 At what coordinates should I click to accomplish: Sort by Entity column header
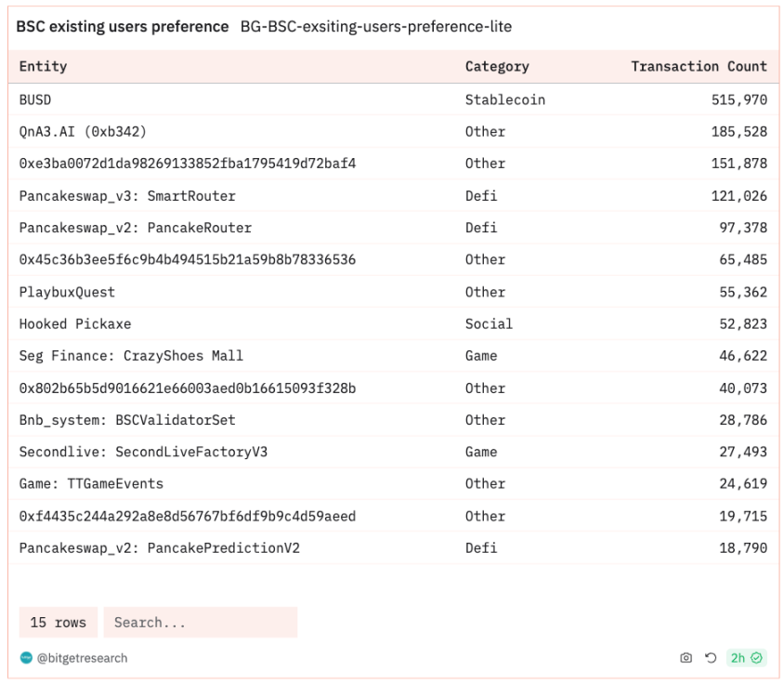43,66
